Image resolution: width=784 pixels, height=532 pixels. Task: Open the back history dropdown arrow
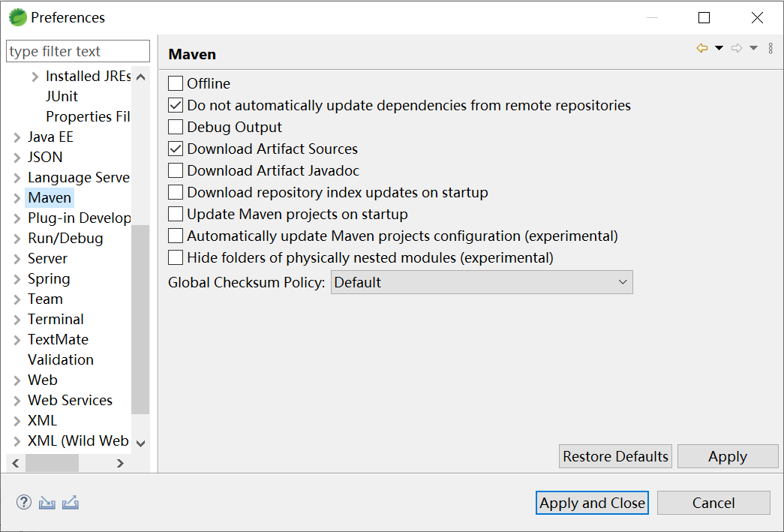[x=719, y=49]
